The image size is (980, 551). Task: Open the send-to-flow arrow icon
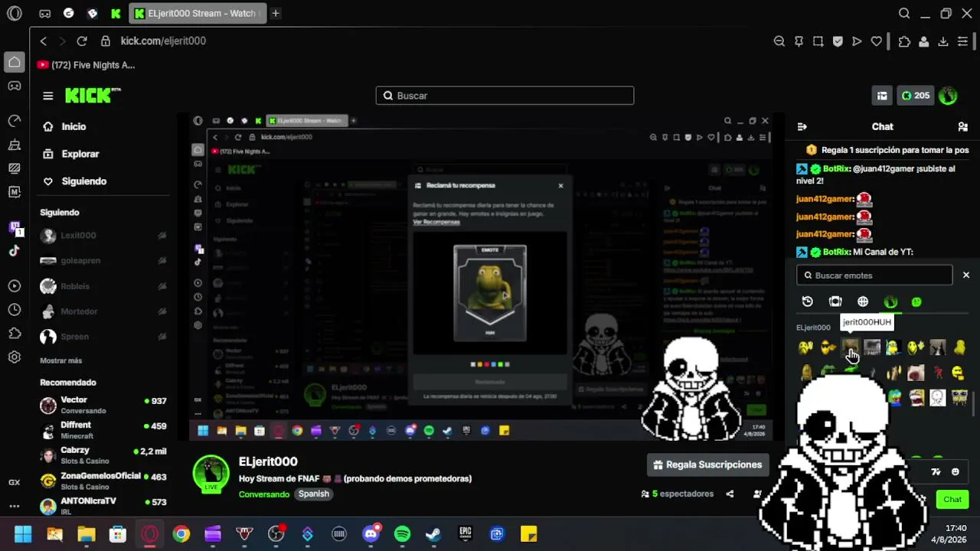tap(857, 41)
